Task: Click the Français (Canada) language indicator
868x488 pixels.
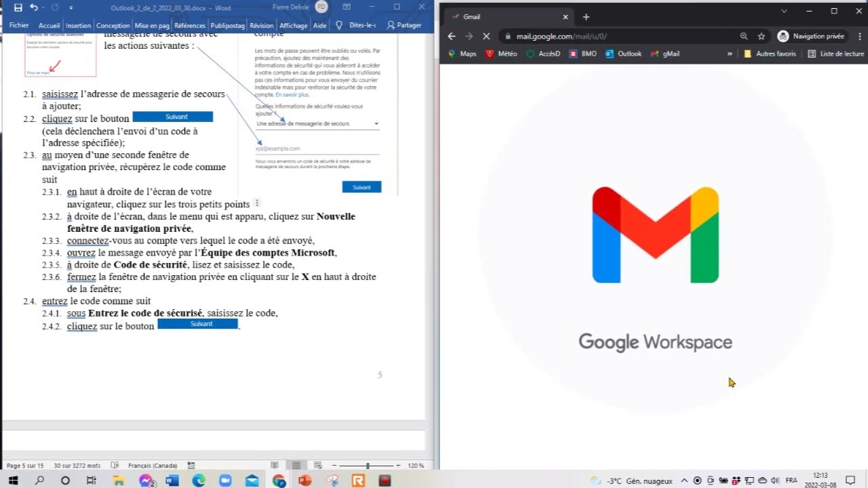Action: [x=153, y=466]
